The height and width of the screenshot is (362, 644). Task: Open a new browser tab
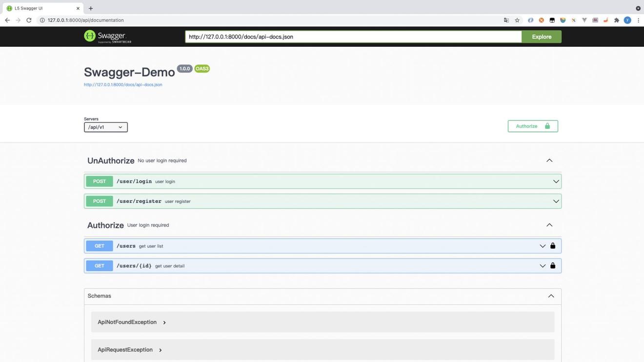[91, 8]
